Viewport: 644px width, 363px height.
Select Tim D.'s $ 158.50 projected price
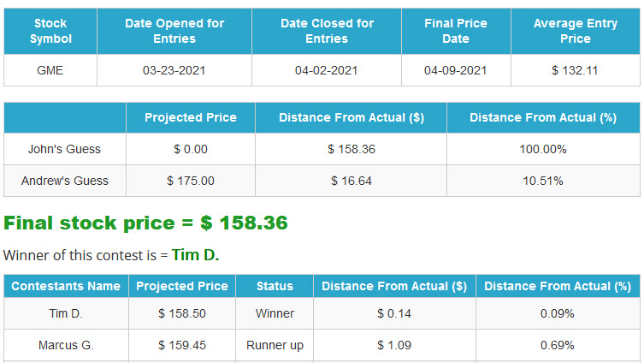tap(182, 313)
